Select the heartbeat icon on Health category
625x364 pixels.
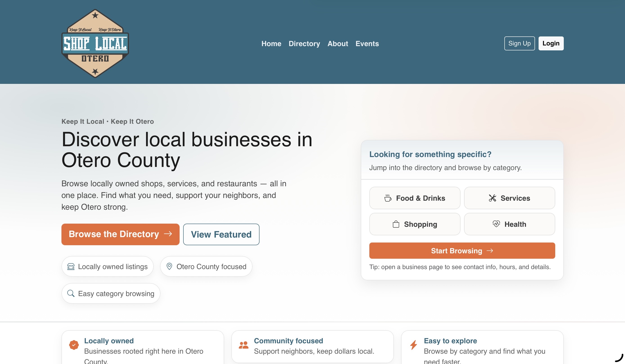(496, 224)
